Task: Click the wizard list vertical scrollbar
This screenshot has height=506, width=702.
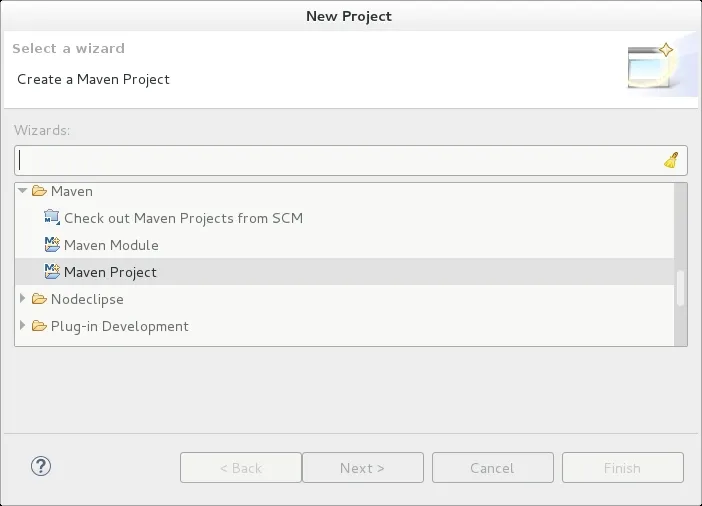Action: 681,288
